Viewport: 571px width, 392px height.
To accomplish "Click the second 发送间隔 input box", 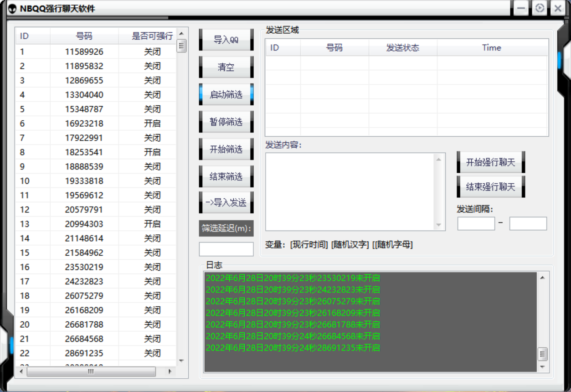I will (x=528, y=224).
